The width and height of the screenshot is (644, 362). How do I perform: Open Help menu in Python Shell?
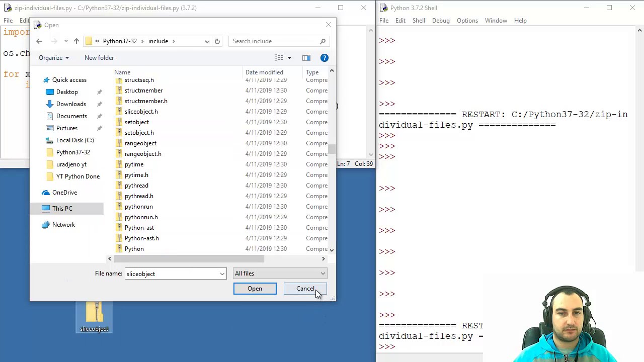point(520,21)
